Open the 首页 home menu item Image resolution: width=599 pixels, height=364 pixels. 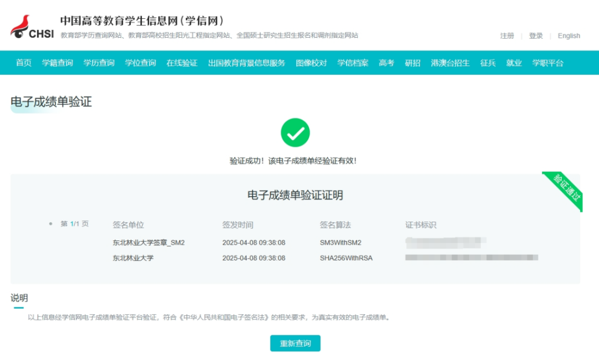tap(24, 63)
